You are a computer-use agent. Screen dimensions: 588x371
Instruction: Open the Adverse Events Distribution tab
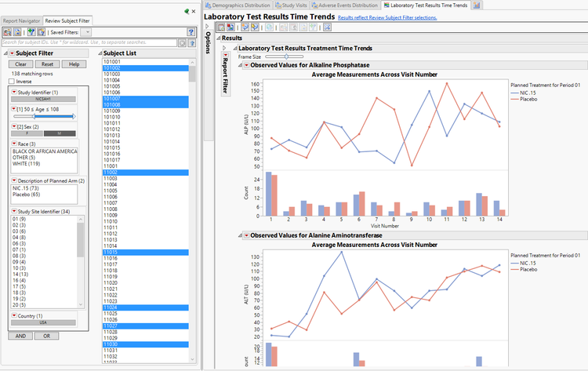click(345, 5)
